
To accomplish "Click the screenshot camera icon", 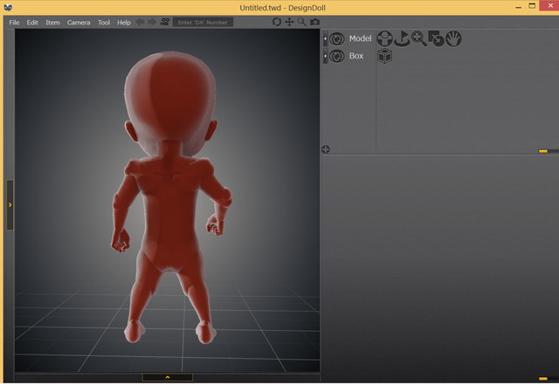I will tap(314, 22).
